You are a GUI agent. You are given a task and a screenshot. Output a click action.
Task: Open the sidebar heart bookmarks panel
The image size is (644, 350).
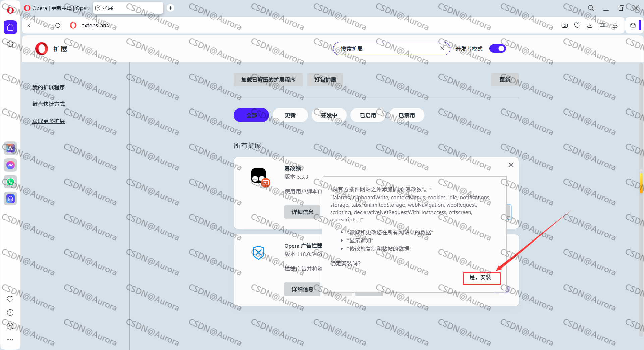(x=10, y=299)
